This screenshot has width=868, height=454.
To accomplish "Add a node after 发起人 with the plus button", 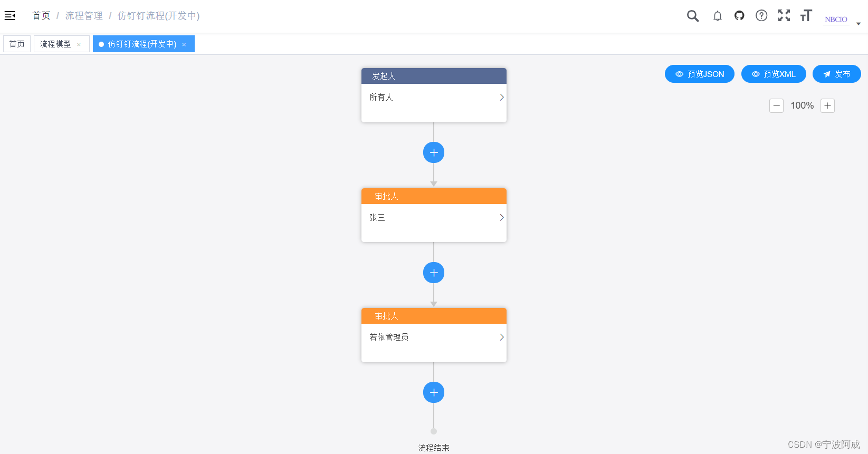I will [434, 152].
